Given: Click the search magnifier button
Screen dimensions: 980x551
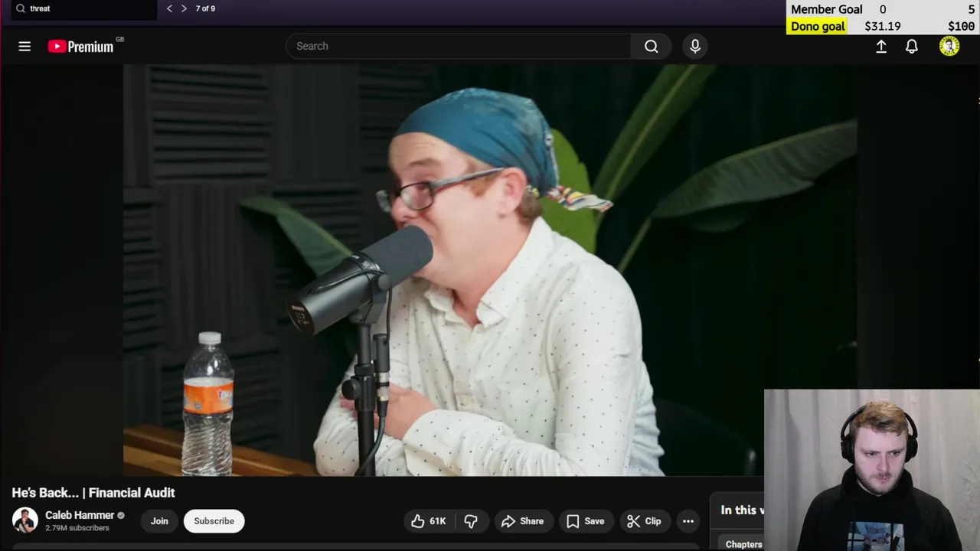Looking at the screenshot, I should tap(652, 46).
